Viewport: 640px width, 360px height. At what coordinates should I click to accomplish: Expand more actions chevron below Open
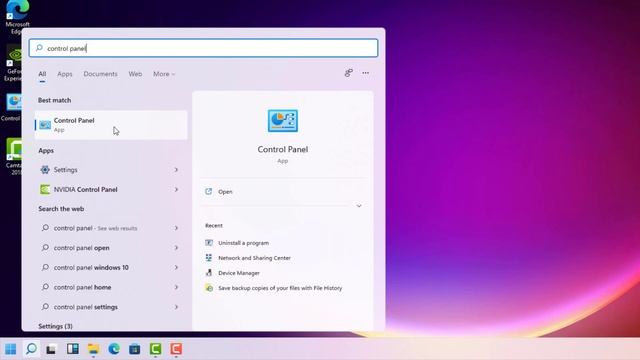pyautogui.click(x=359, y=206)
